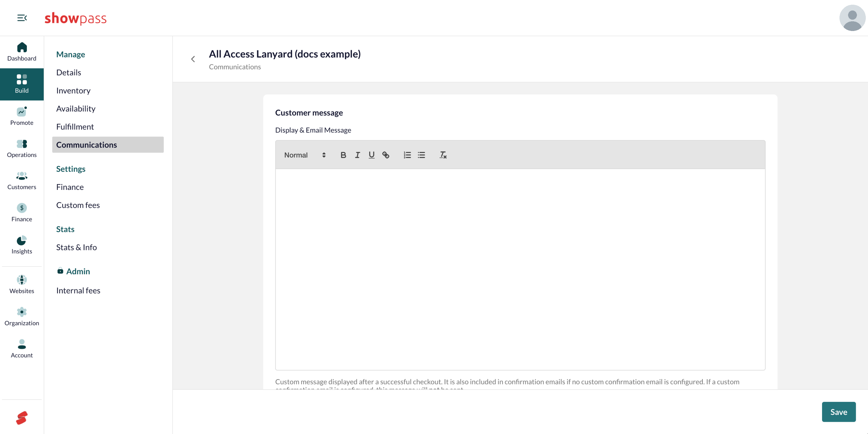Viewport: 868px width, 434px height.
Task: Open the Build section
Action: pyautogui.click(x=22, y=84)
